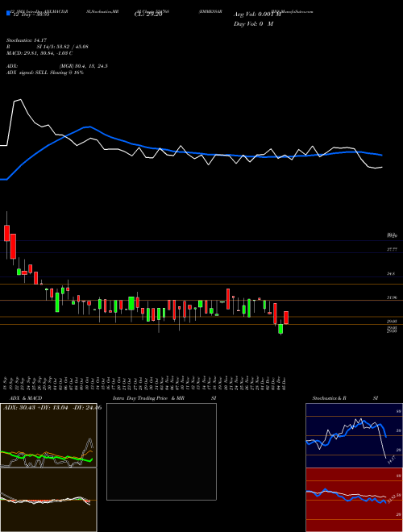Click the 'MACD: 29.81, 30.84' values line
The height and width of the screenshot is (532, 403).
tap(39, 53)
